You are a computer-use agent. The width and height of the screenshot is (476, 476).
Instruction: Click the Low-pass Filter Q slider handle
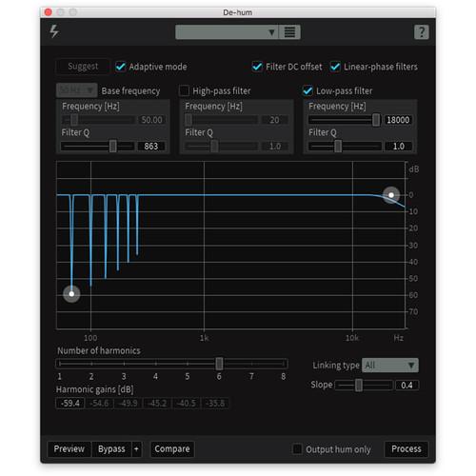click(338, 147)
